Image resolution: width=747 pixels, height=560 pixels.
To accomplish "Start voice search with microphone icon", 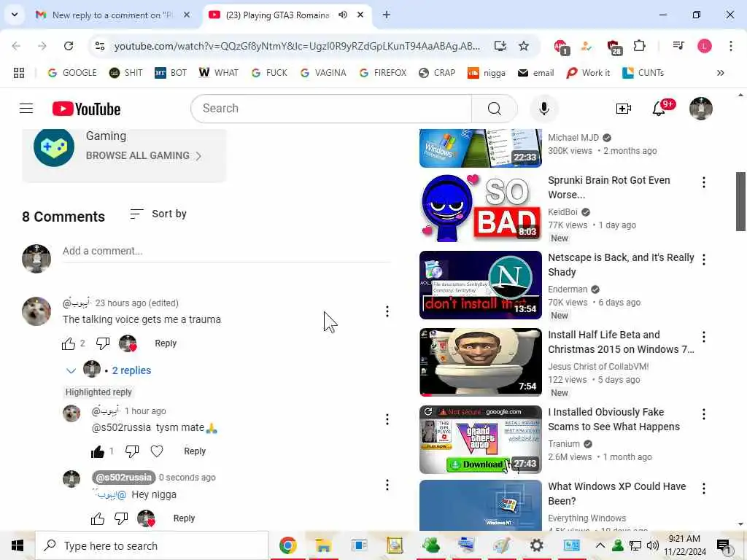I will point(543,109).
